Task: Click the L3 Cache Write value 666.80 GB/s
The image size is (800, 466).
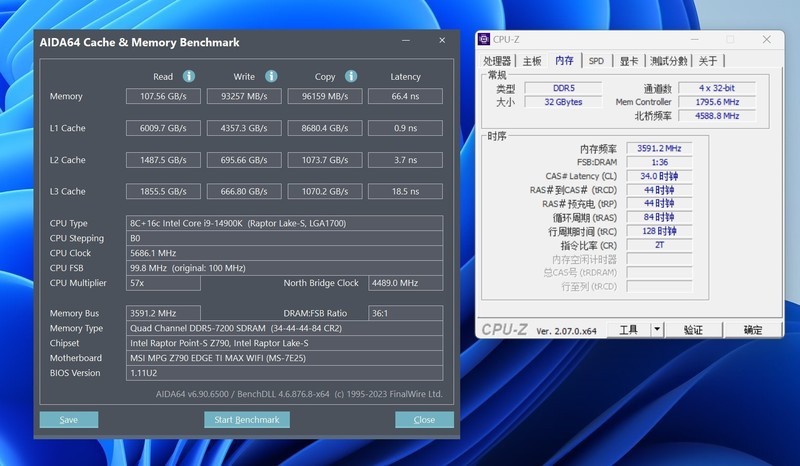Action: pos(244,191)
